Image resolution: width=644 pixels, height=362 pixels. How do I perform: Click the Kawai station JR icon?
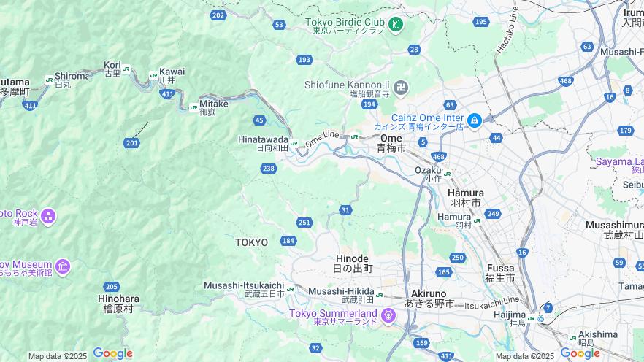[153, 75]
